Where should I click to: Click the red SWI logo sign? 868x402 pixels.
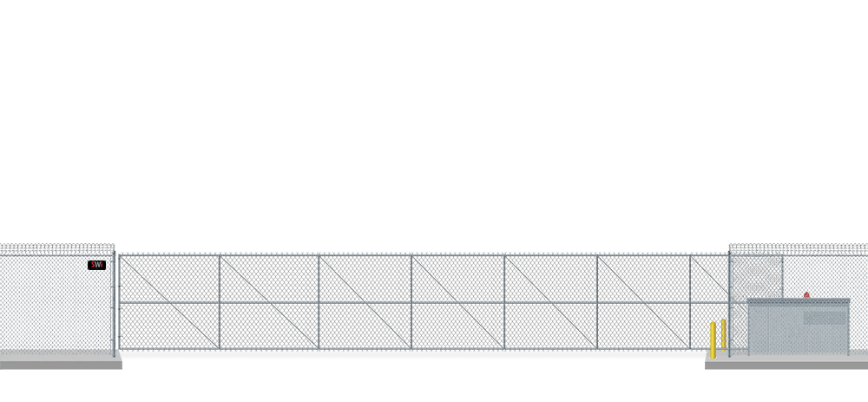[x=96, y=265]
